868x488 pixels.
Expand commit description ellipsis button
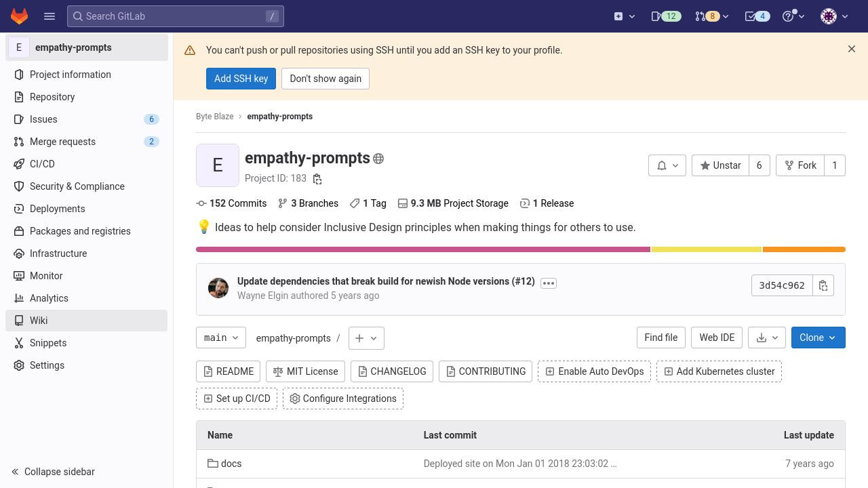coord(549,283)
